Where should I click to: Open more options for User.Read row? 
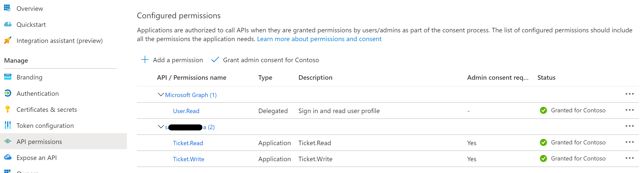[x=629, y=110]
